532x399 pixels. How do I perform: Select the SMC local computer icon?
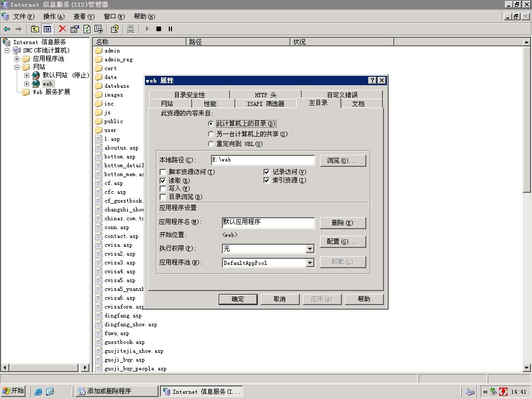pyautogui.click(x=17, y=50)
